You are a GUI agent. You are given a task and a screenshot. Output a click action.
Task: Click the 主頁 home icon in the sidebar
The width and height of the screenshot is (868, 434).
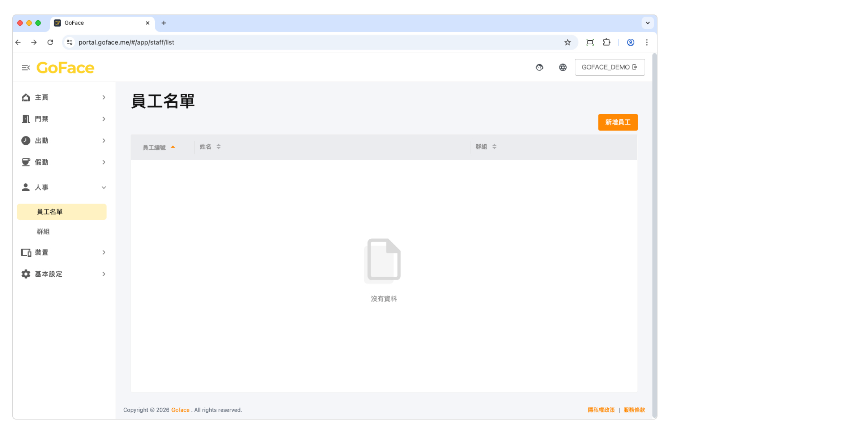[26, 97]
